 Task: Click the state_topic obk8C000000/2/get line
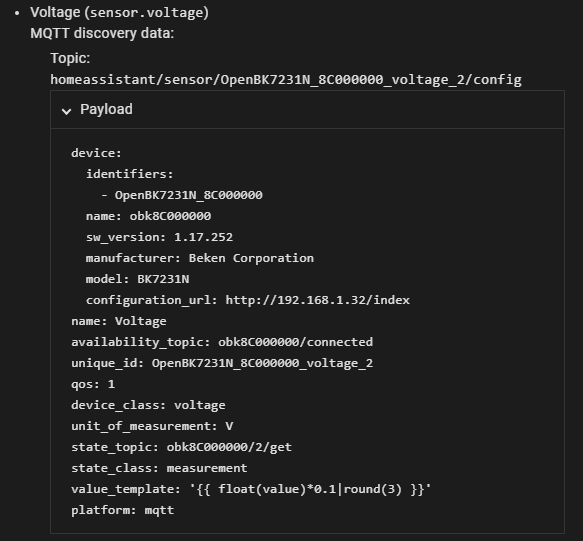pyautogui.click(x=181, y=447)
